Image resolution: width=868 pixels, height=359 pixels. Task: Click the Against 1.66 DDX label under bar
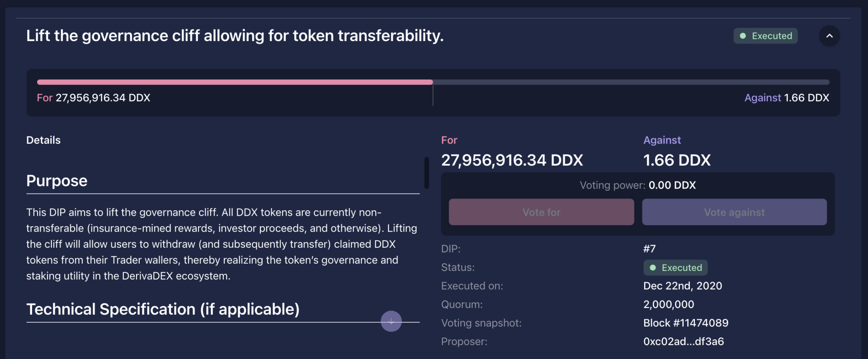point(786,98)
